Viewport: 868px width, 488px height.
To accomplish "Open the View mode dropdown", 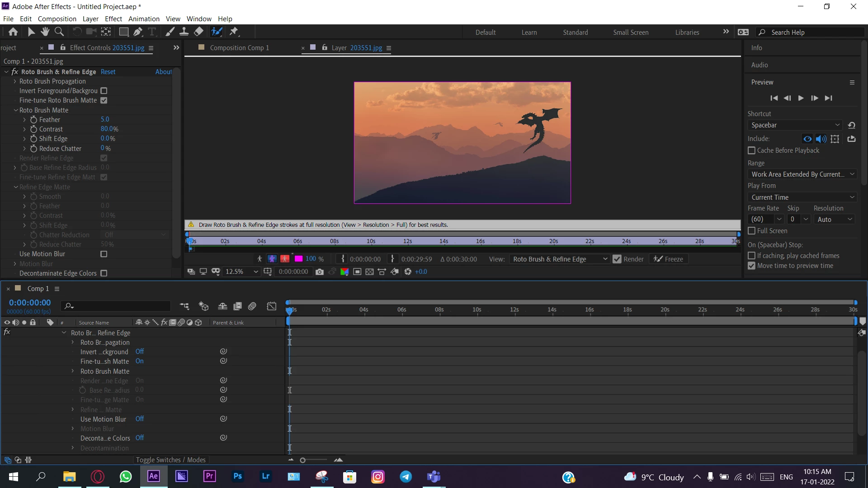I will [560, 259].
